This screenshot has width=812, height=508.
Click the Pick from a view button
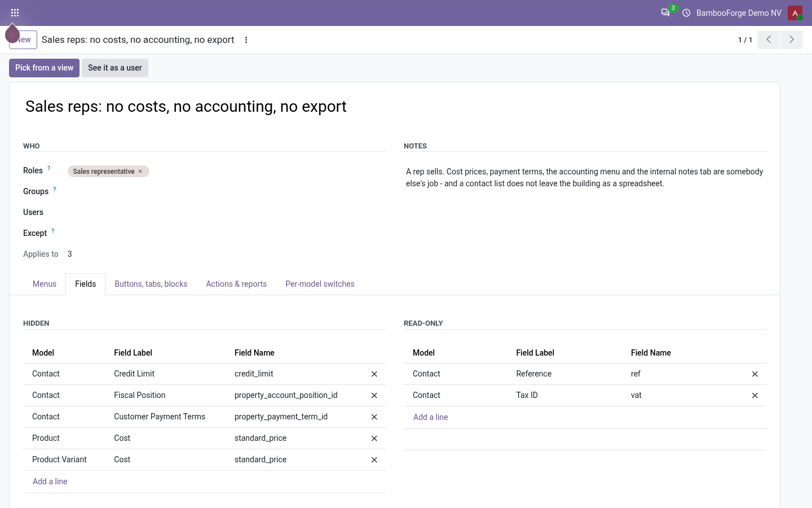[44, 68]
